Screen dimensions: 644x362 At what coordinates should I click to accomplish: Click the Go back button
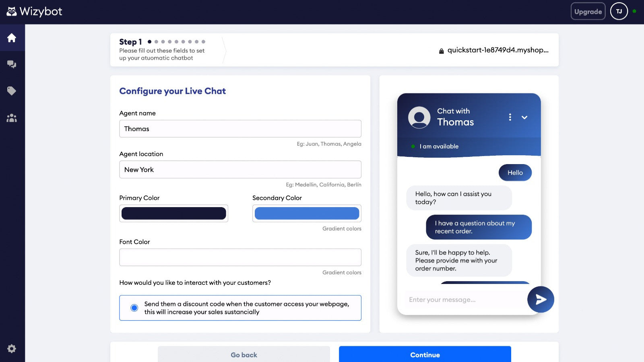244,354
